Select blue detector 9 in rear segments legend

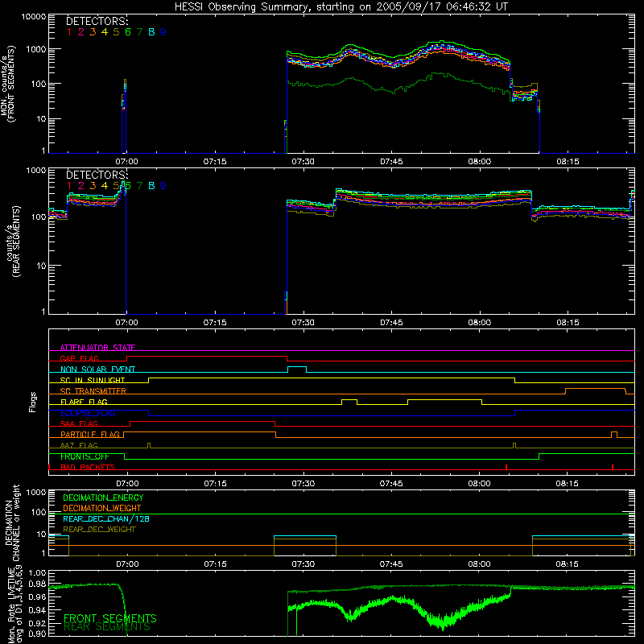click(163, 186)
